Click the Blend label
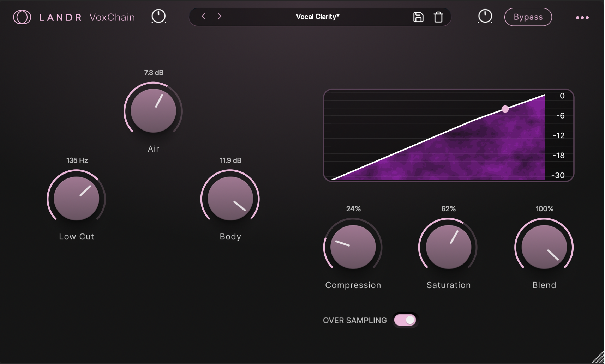 (x=544, y=285)
